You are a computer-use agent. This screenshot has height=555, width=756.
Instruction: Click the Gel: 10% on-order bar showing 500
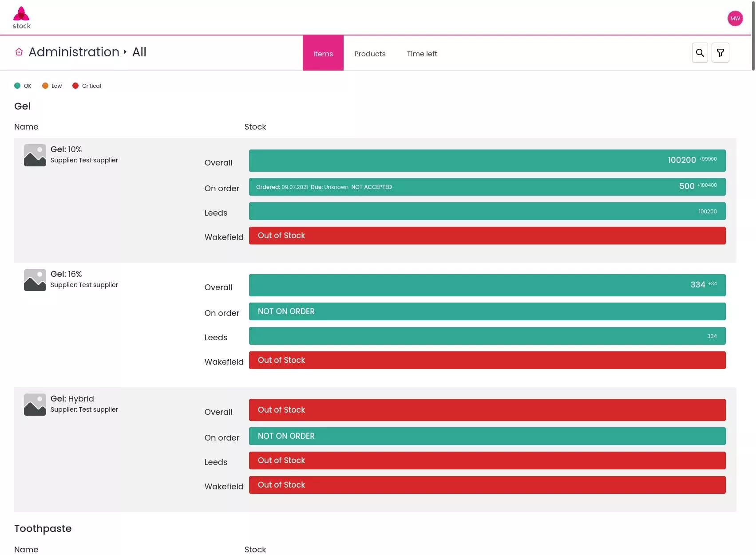coord(487,187)
